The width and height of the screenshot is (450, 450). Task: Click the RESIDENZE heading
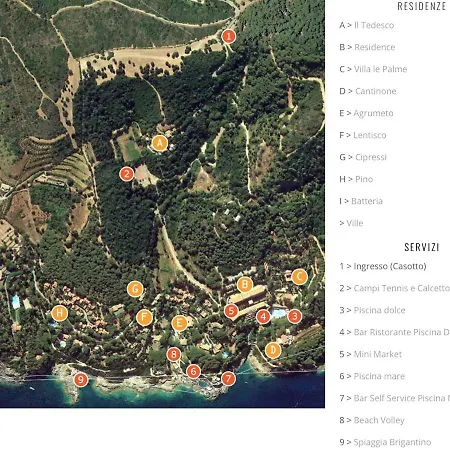(x=422, y=6)
